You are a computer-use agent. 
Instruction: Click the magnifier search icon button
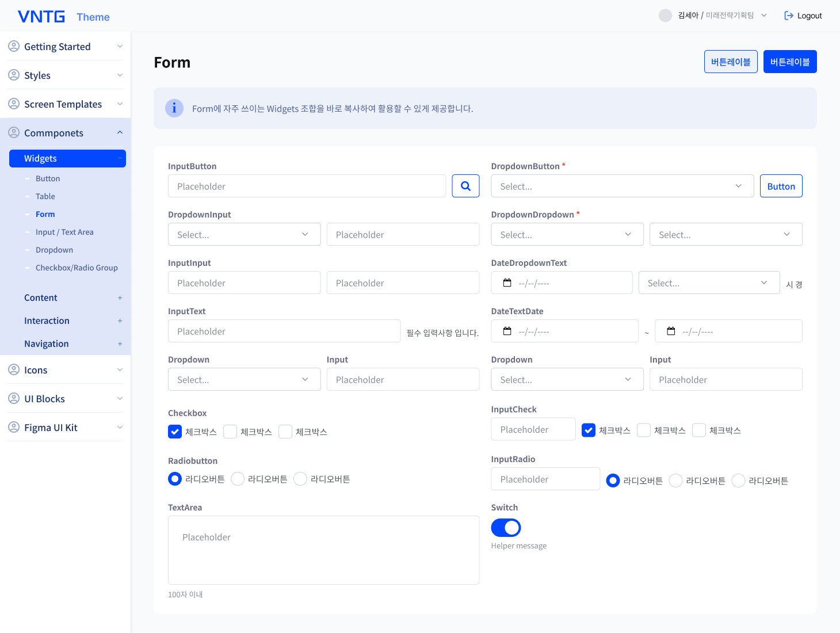click(x=465, y=186)
